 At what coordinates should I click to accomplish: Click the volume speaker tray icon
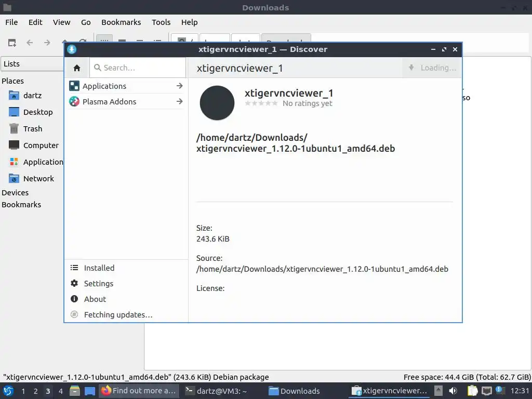[x=453, y=391]
